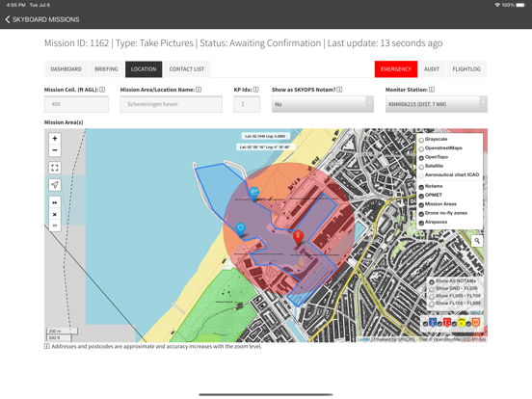Screen dimensions: 532x399
Task: Open Monitor Station dropdown
Action: pos(437,104)
